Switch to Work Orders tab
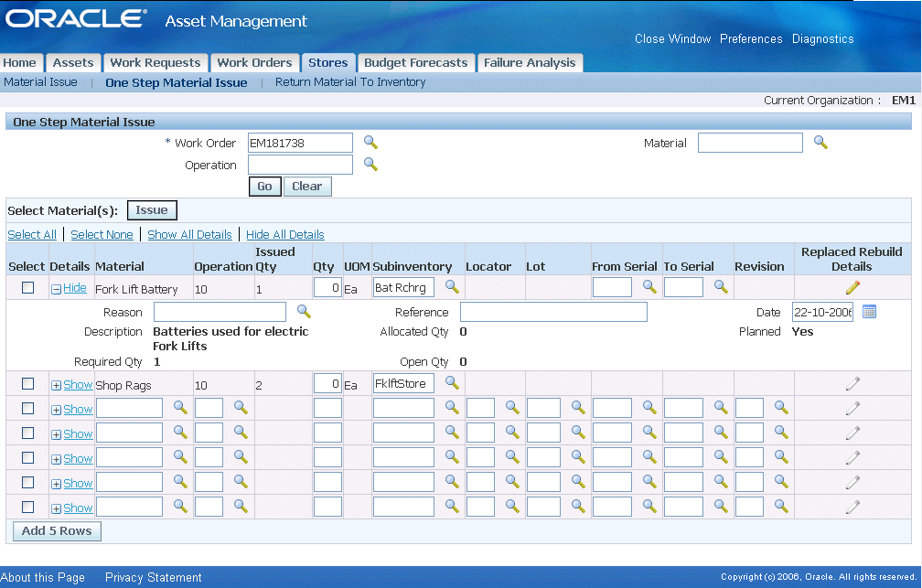Screen dimensions: 922x588 (x=254, y=62)
